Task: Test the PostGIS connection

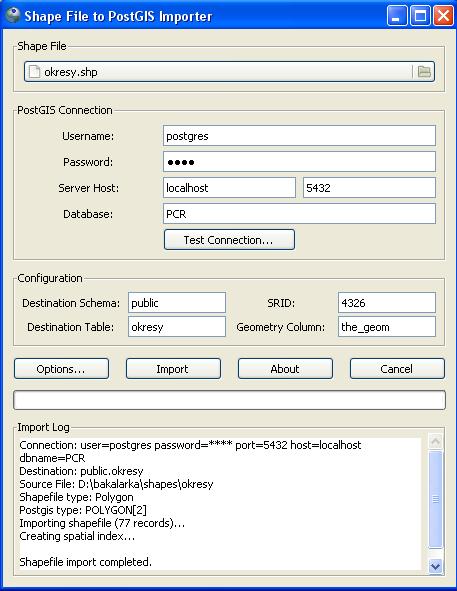Action: click(229, 240)
